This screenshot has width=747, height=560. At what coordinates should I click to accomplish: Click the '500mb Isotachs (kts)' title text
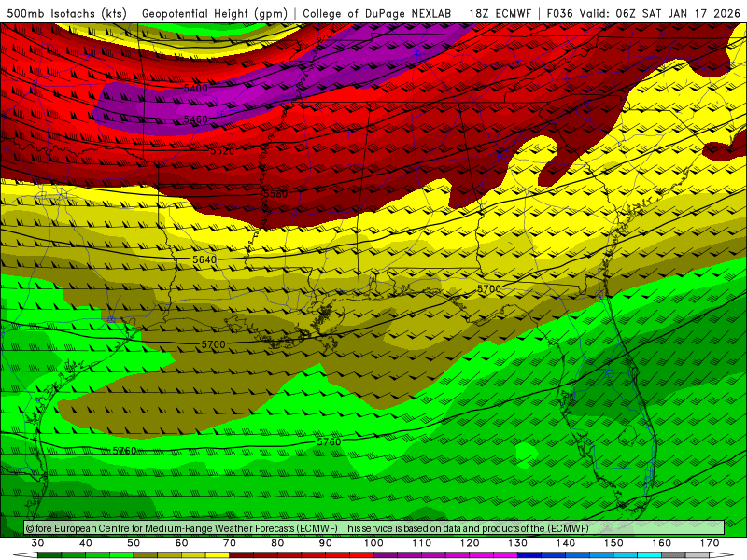pyautogui.click(x=66, y=13)
